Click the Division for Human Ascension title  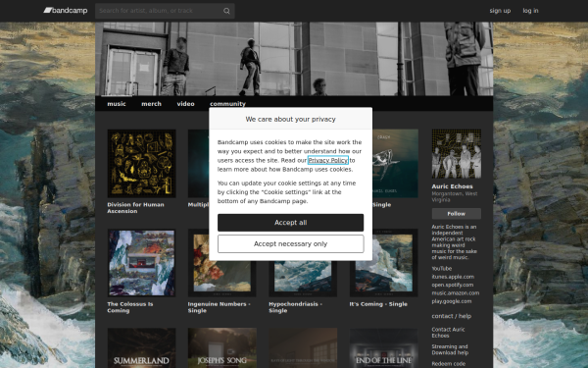136,208
